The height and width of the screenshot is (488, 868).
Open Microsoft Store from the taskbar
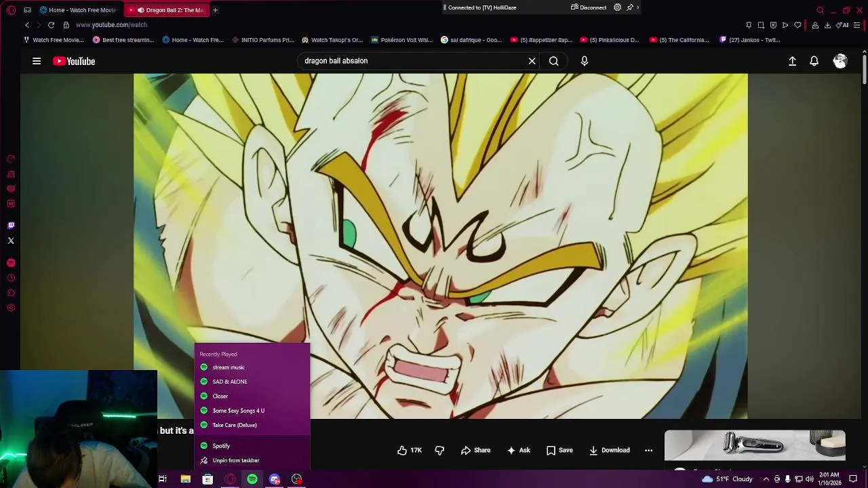pos(208,479)
